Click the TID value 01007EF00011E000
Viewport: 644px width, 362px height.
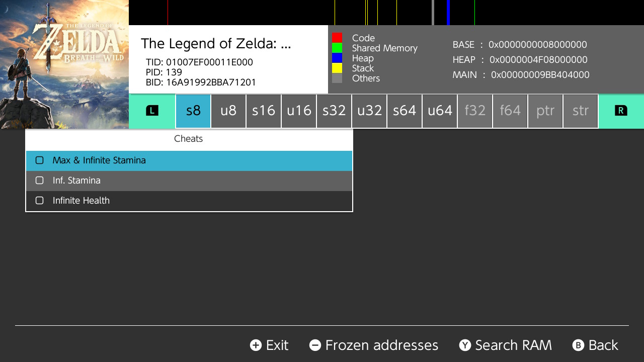(209, 62)
